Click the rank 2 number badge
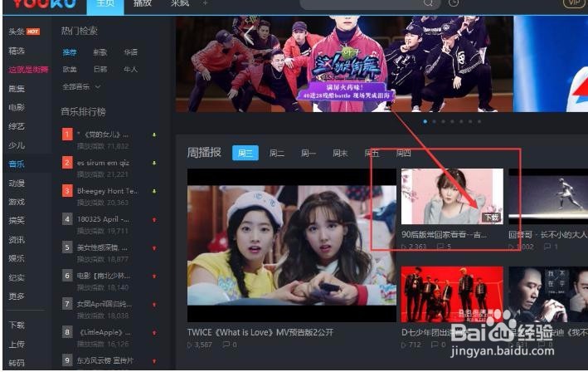Image resolution: width=588 pixels, height=372 pixels. click(x=67, y=163)
